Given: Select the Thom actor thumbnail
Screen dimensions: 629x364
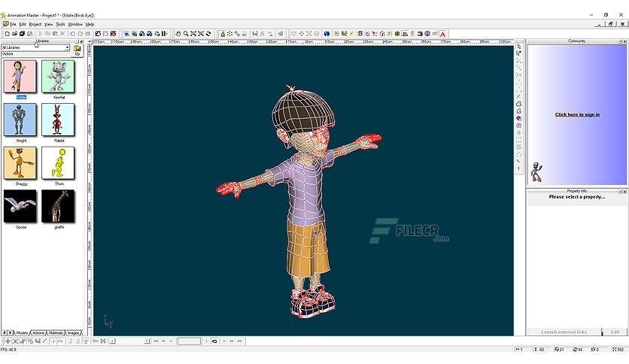Looking at the screenshot, I should click(58, 163).
